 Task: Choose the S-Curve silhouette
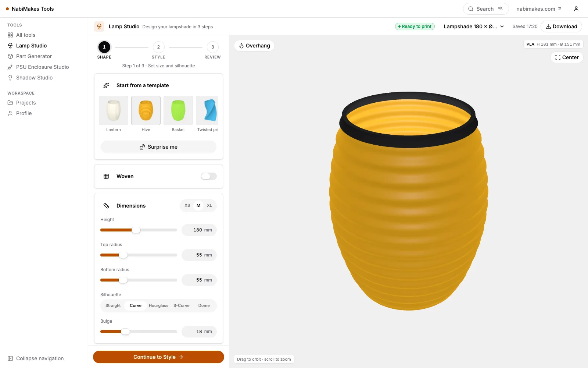click(x=182, y=305)
